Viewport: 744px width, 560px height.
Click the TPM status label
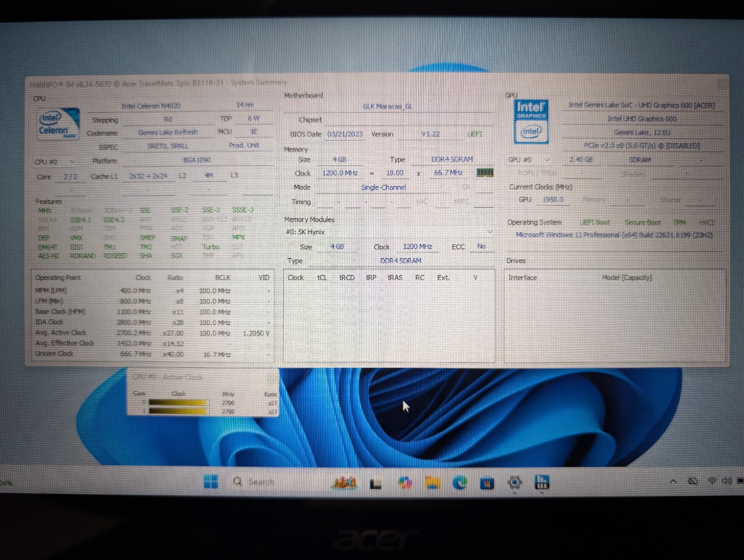pos(680,222)
